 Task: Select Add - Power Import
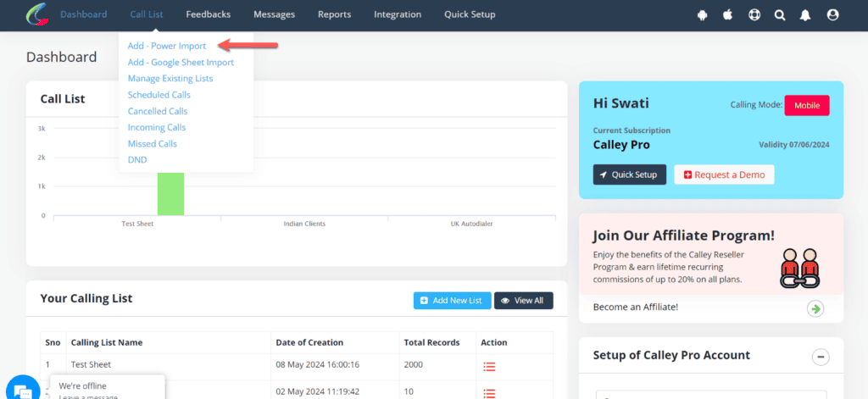pyautogui.click(x=166, y=46)
